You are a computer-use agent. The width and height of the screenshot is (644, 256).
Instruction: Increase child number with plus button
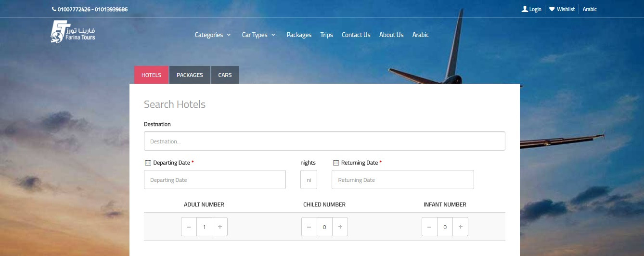(340, 227)
